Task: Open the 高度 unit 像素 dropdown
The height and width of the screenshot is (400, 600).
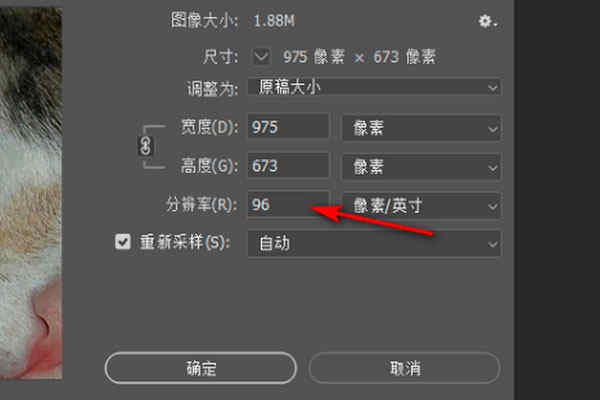Action: [421, 167]
